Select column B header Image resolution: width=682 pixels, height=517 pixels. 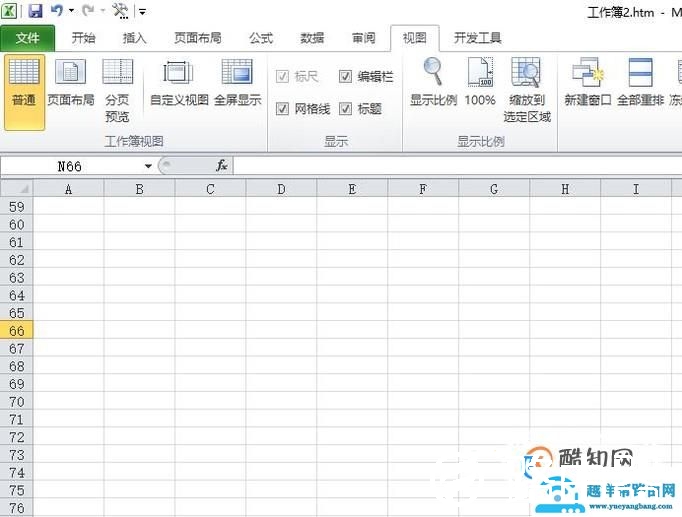(x=139, y=189)
